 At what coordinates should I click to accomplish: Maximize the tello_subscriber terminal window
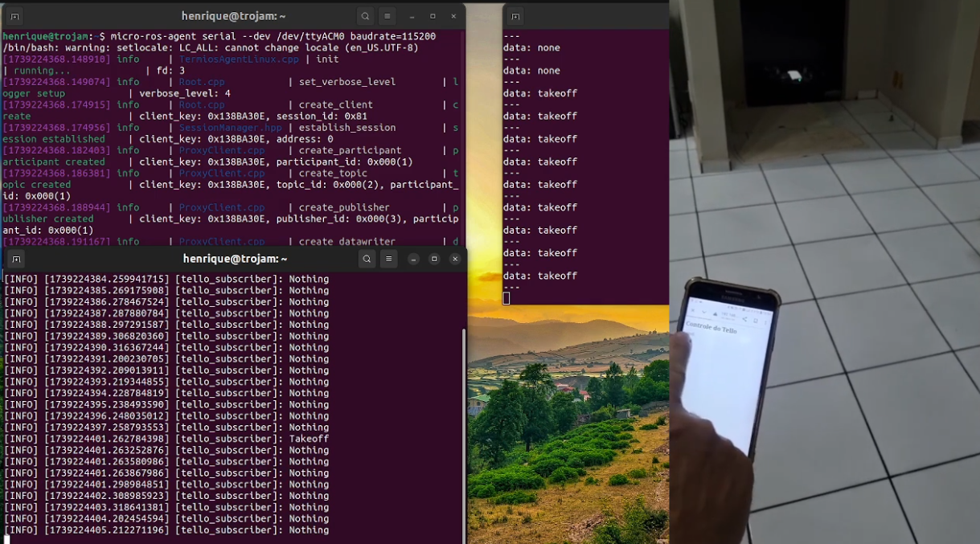point(434,259)
